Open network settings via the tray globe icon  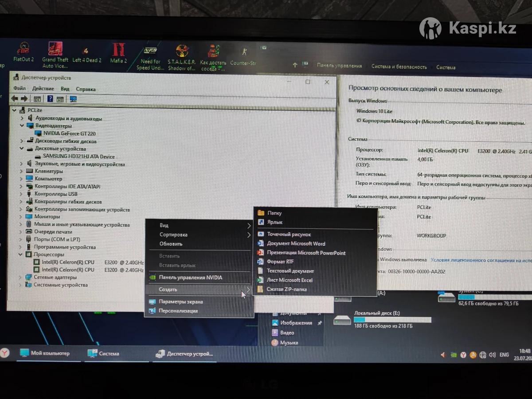click(x=483, y=355)
